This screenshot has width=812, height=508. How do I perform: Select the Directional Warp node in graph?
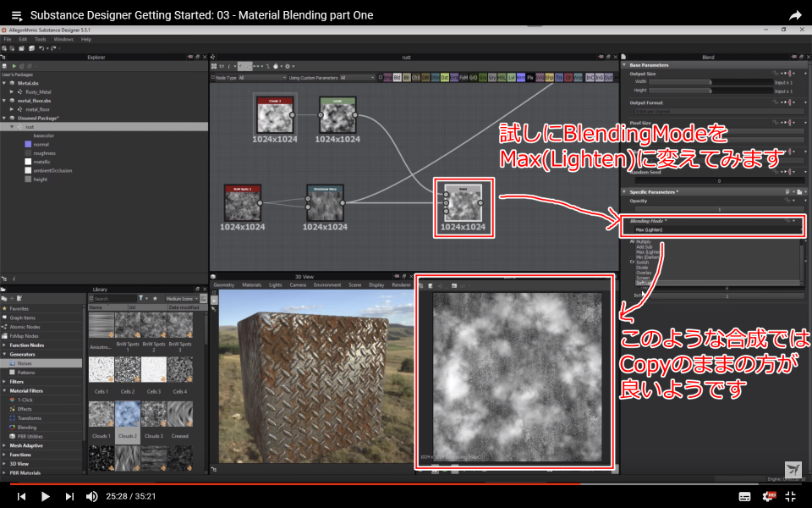click(325, 202)
